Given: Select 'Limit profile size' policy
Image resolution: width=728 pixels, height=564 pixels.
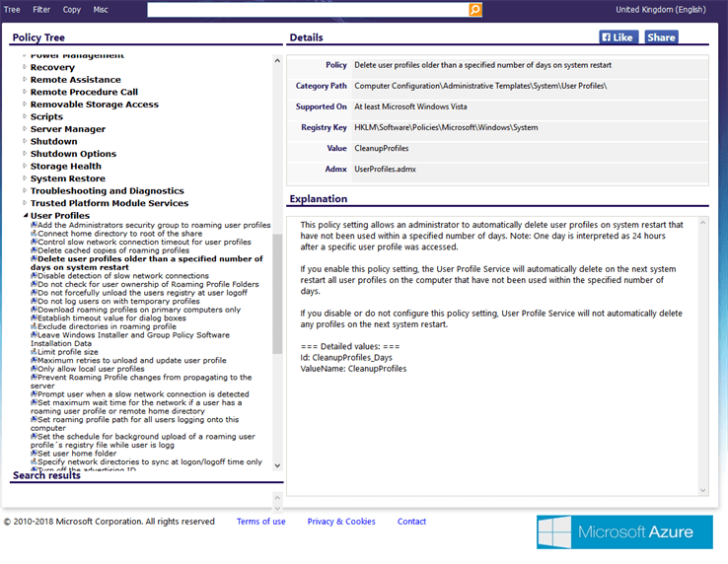Looking at the screenshot, I should click(x=68, y=352).
